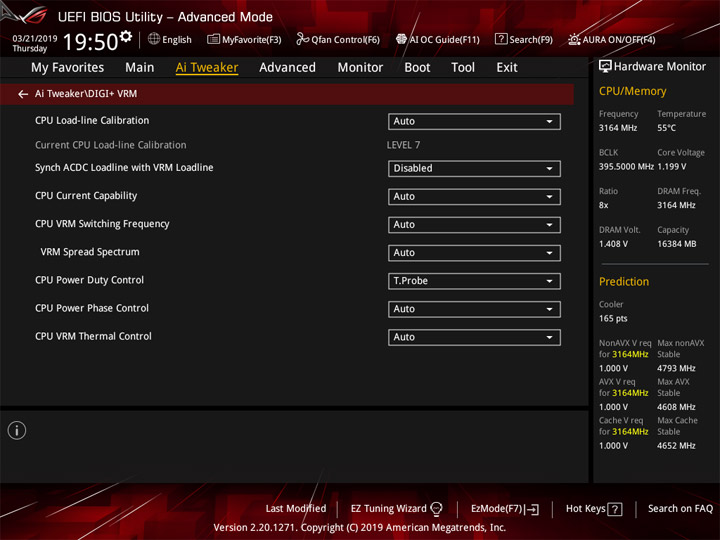Open MyFavorite(F3) list icon
The height and width of the screenshot is (540, 720).
[213, 39]
